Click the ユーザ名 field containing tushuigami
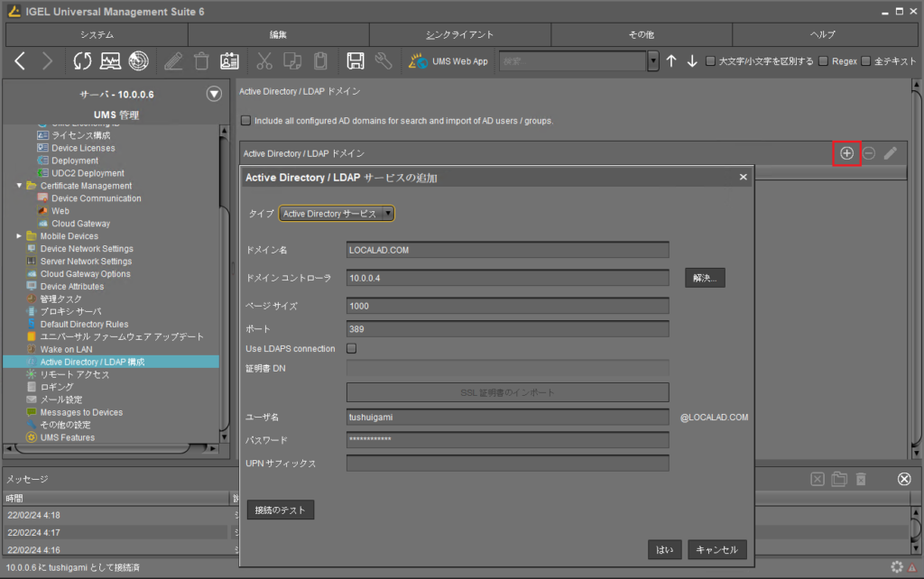924x579 pixels. tap(507, 417)
